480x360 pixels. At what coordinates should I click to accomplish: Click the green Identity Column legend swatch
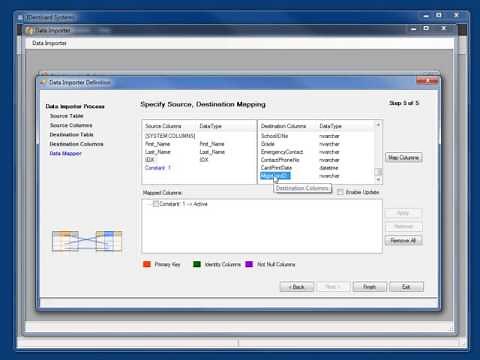[x=197, y=264]
